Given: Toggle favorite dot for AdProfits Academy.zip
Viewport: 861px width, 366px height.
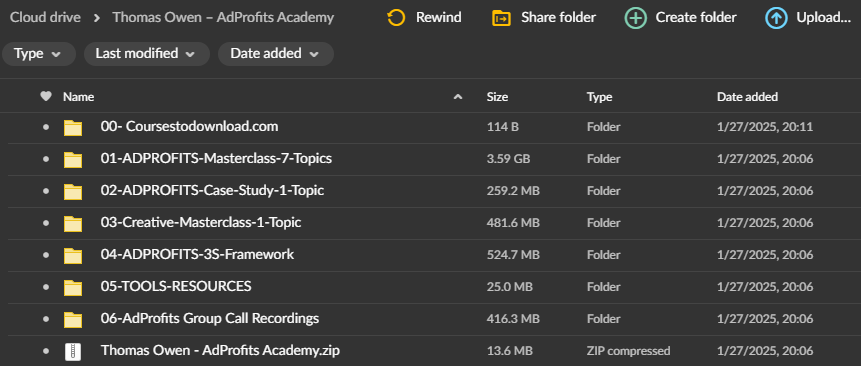Looking at the screenshot, I should [46, 351].
